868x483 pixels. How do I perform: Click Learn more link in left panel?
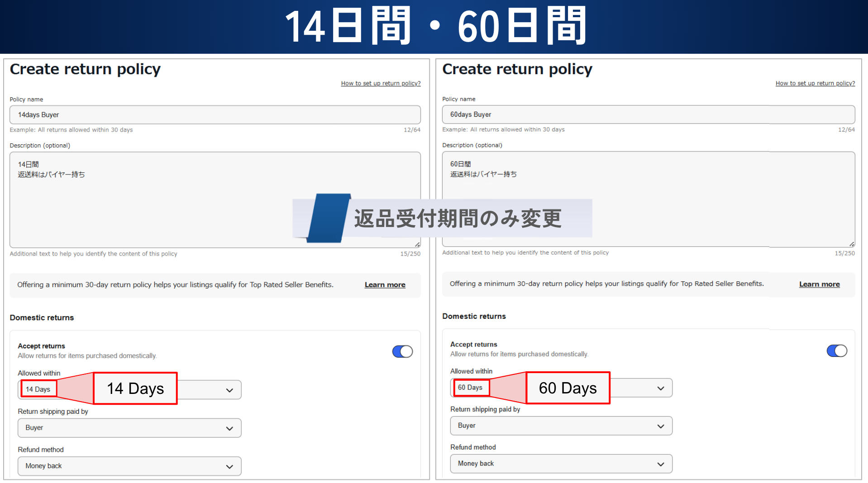pos(385,284)
